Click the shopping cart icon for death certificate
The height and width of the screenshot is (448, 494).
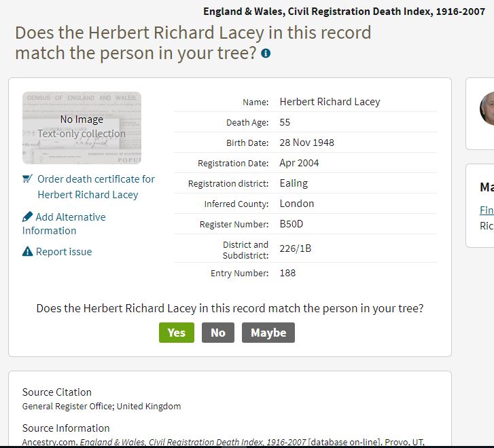pos(27,179)
